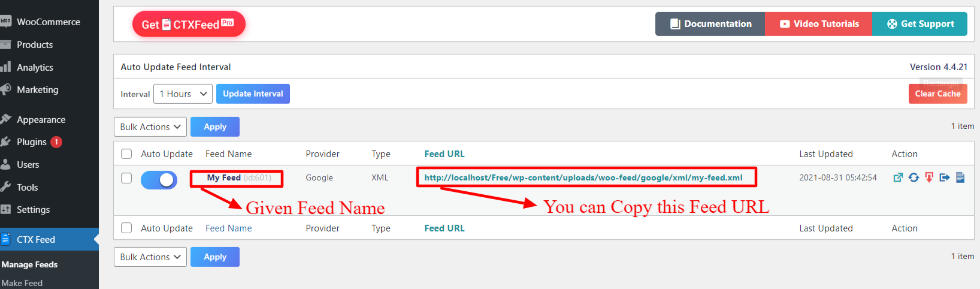Click CTX Feed document icon
Image resolution: width=980 pixels, height=289 pixels.
5,239
